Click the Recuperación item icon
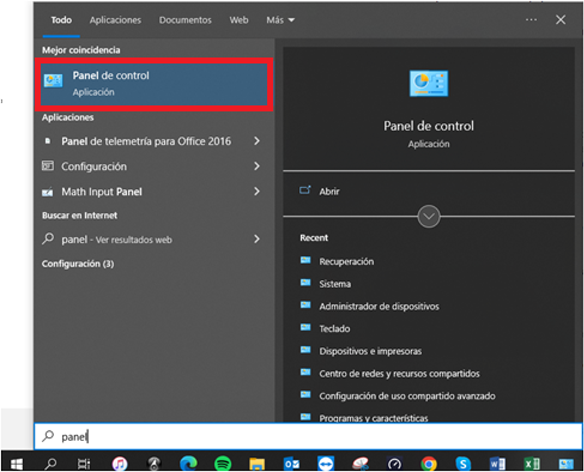Image resolution: width=584 pixels, height=472 pixels. click(305, 260)
